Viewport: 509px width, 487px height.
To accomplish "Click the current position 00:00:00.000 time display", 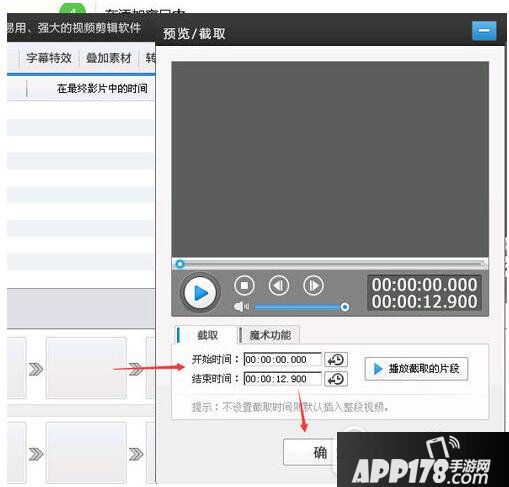I will pos(424,285).
